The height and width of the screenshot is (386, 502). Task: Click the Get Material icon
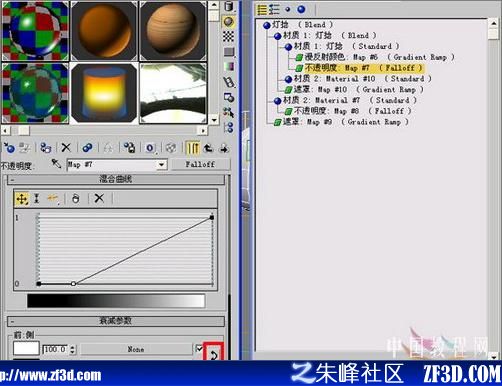pos(9,147)
